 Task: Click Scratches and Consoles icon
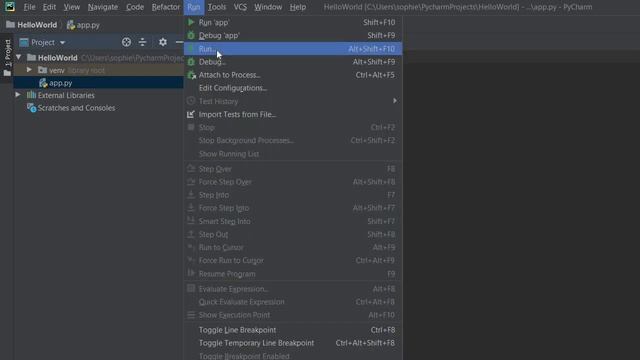click(x=31, y=108)
